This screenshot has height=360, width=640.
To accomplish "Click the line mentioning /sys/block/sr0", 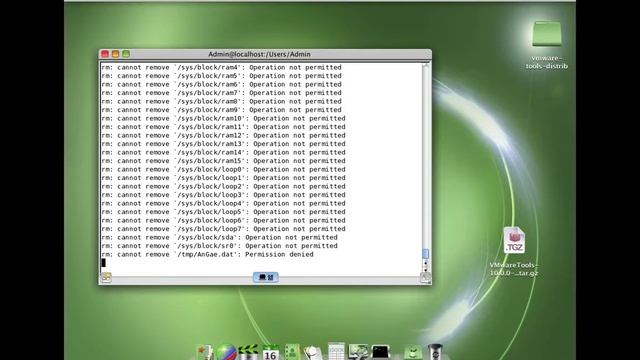I will click(219, 246).
